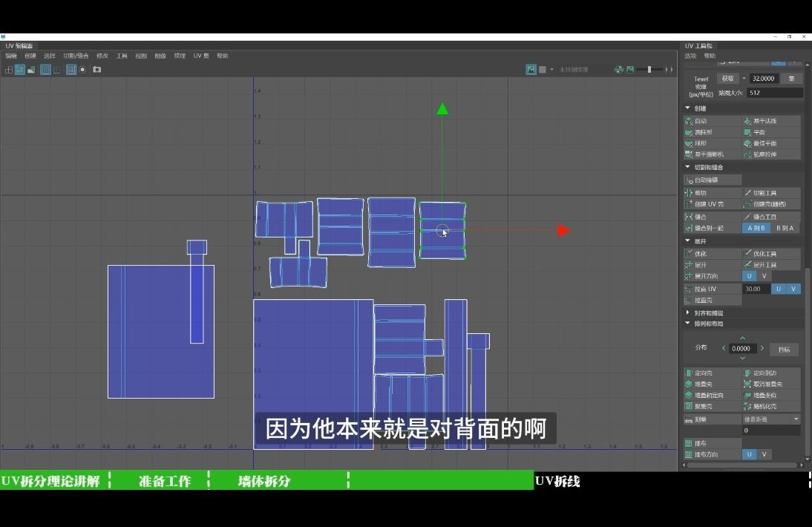Click the 目标 button beside 分布

[785, 349]
